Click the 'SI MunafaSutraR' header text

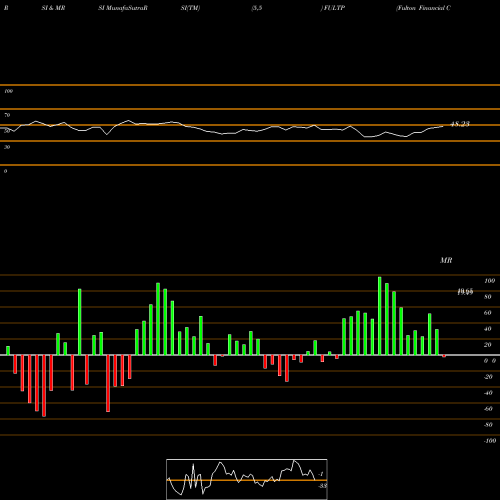pyautogui.click(x=123, y=8)
